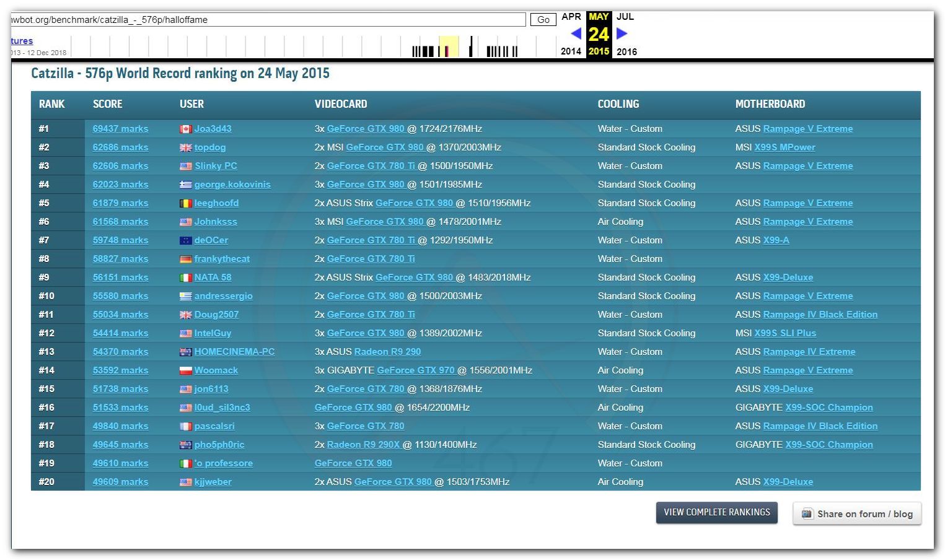Select JUL month in Wayback calendar header
The width and height of the screenshot is (945, 560).
(x=625, y=17)
